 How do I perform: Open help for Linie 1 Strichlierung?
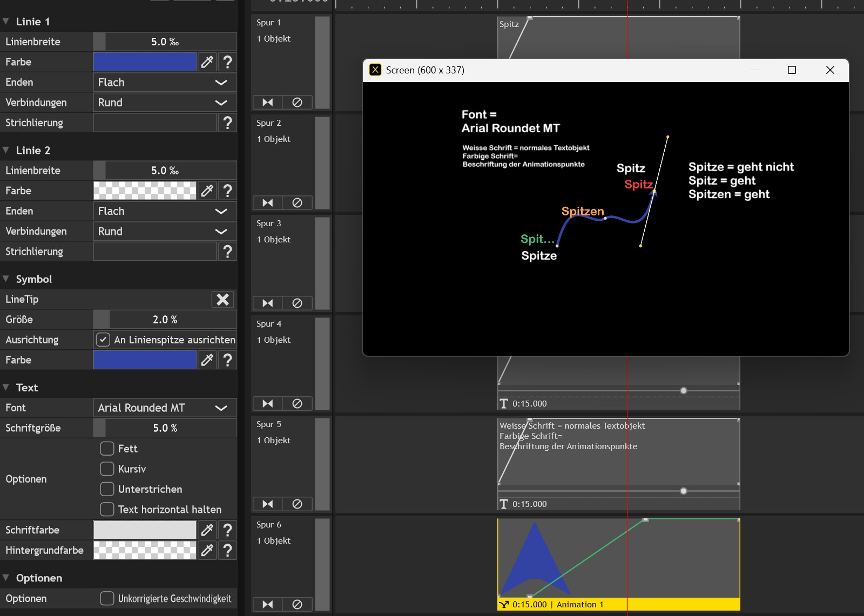(x=227, y=123)
